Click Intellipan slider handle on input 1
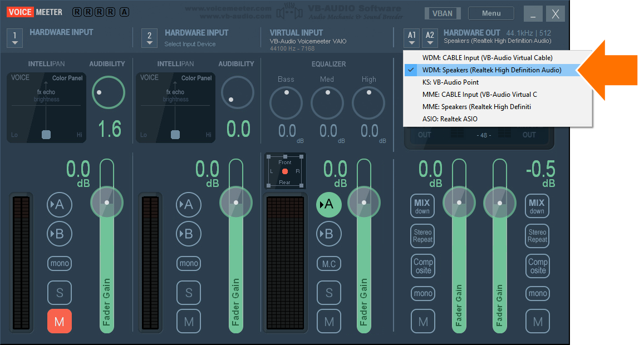This screenshot has height=345, width=644. [x=46, y=134]
